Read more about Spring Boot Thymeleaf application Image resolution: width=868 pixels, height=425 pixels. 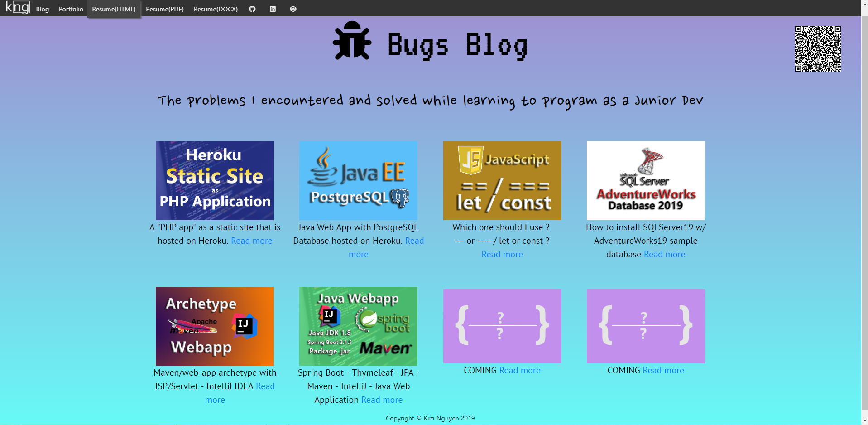(382, 400)
